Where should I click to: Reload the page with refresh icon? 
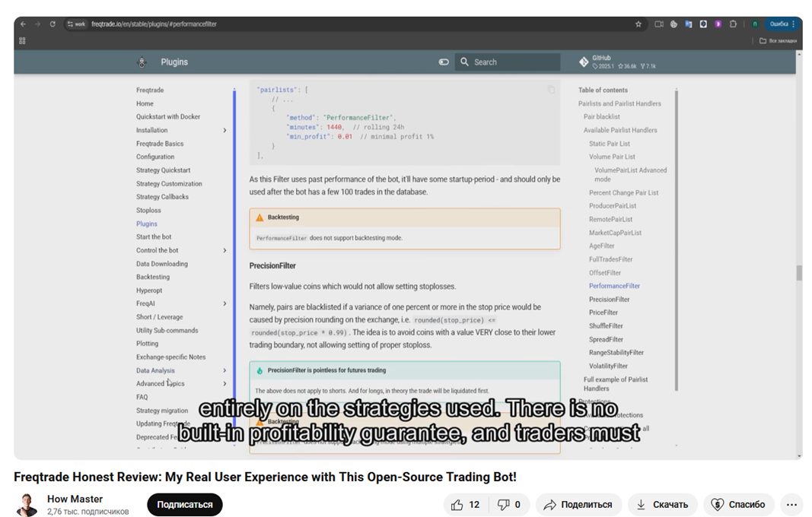pos(53,24)
